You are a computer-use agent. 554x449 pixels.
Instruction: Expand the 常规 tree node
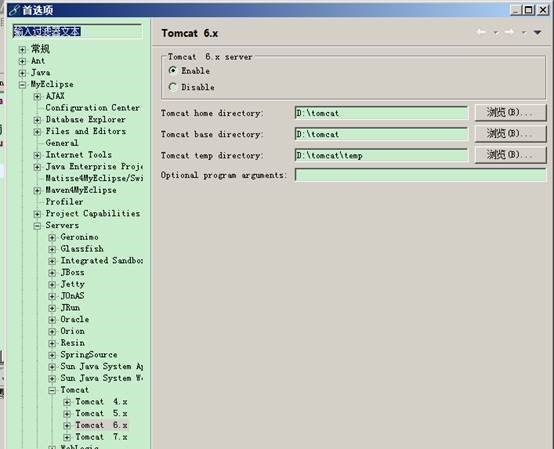click(x=22, y=49)
